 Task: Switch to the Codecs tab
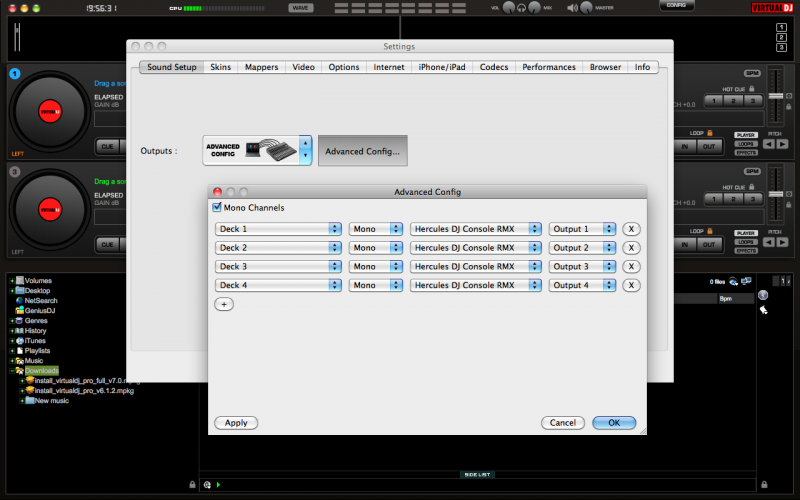click(493, 67)
